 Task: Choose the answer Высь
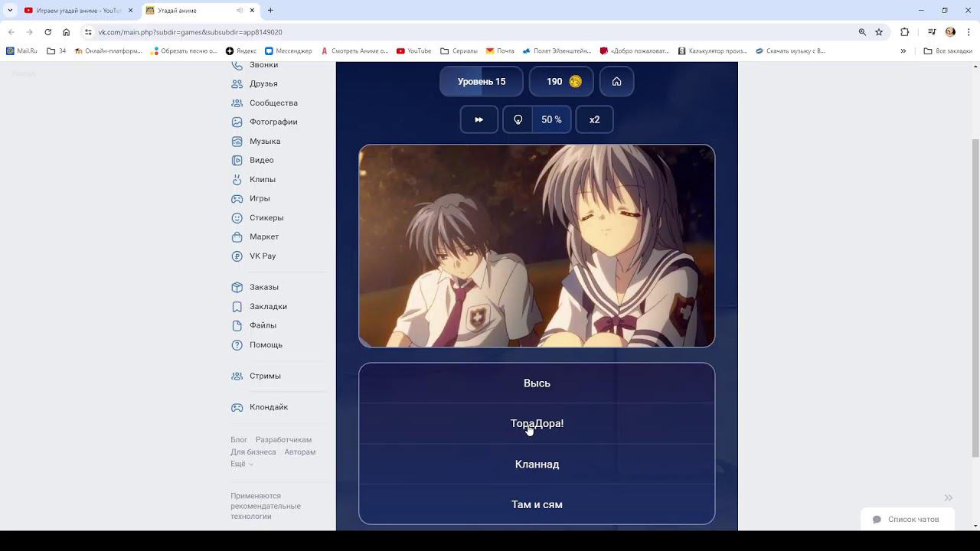click(x=537, y=383)
